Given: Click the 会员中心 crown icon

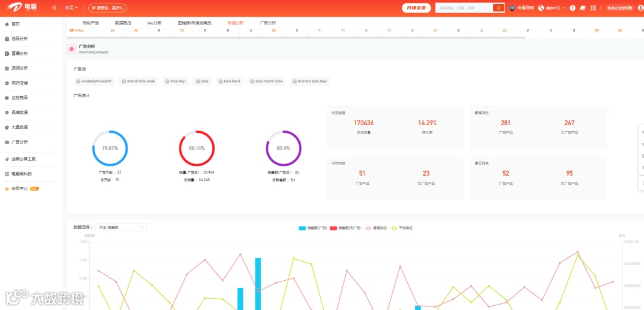Looking at the screenshot, I should (7, 189).
